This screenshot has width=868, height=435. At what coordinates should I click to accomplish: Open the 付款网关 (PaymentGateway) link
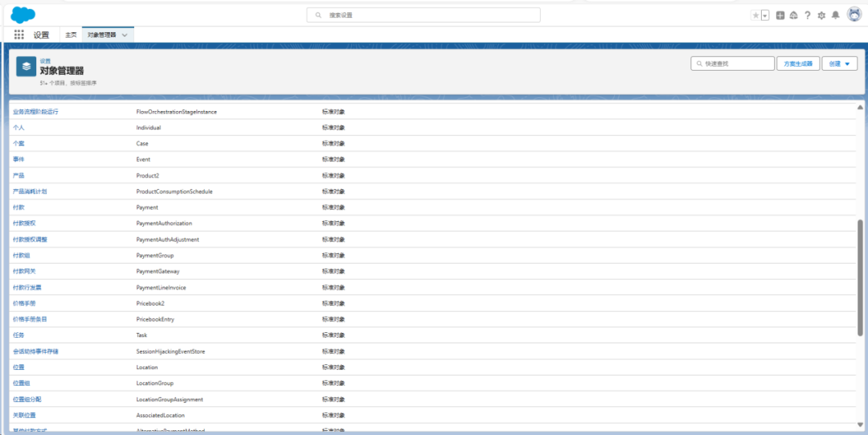pos(24,272)
